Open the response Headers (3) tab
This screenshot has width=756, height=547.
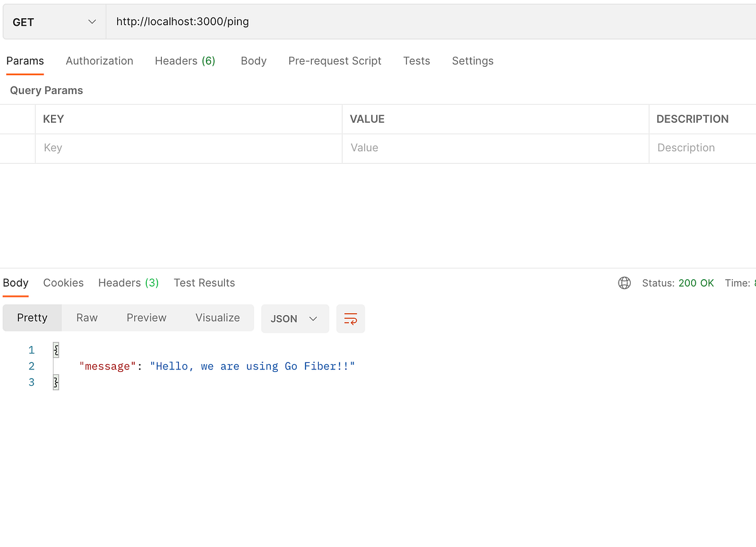128,283
